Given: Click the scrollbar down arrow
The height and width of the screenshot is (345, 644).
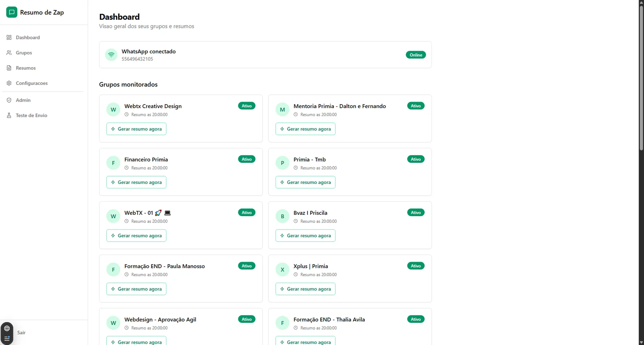Looking at the screenshot, I should [x=641, y=342].
